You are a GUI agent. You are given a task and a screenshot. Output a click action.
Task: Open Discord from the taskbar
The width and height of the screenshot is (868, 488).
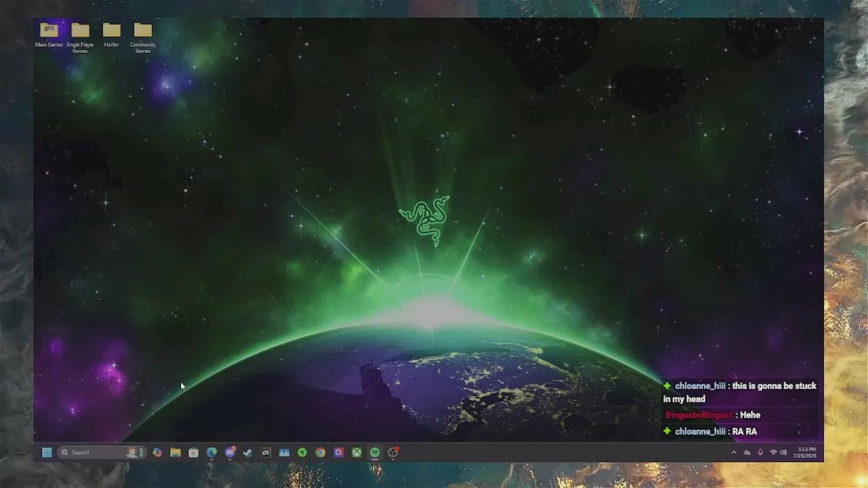pyautogui.click(x=230, y=452)
